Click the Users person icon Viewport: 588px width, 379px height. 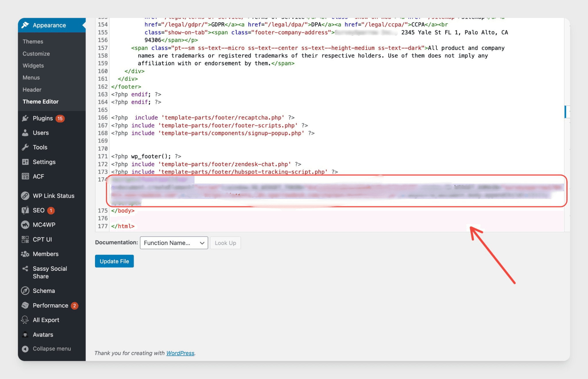point(25,133)
